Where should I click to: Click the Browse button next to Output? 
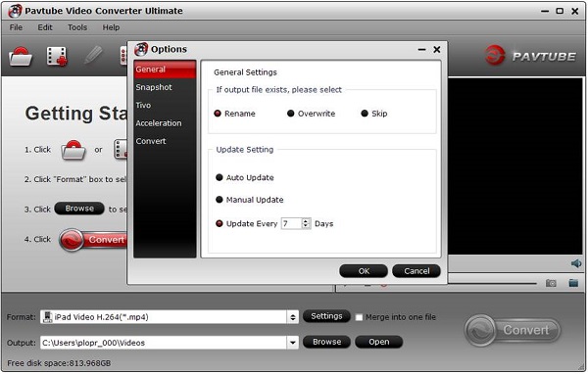[x=326, y=342]
